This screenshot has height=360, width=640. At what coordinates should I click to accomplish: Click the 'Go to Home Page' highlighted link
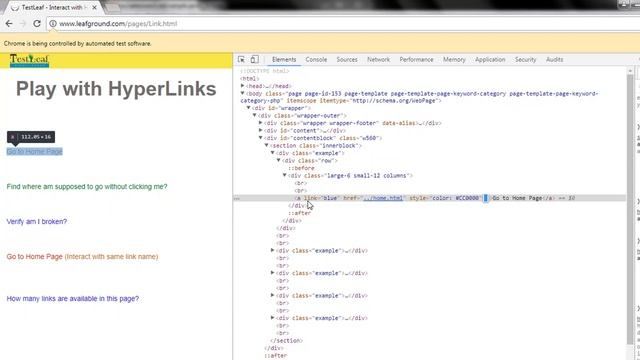pos(34,151)
